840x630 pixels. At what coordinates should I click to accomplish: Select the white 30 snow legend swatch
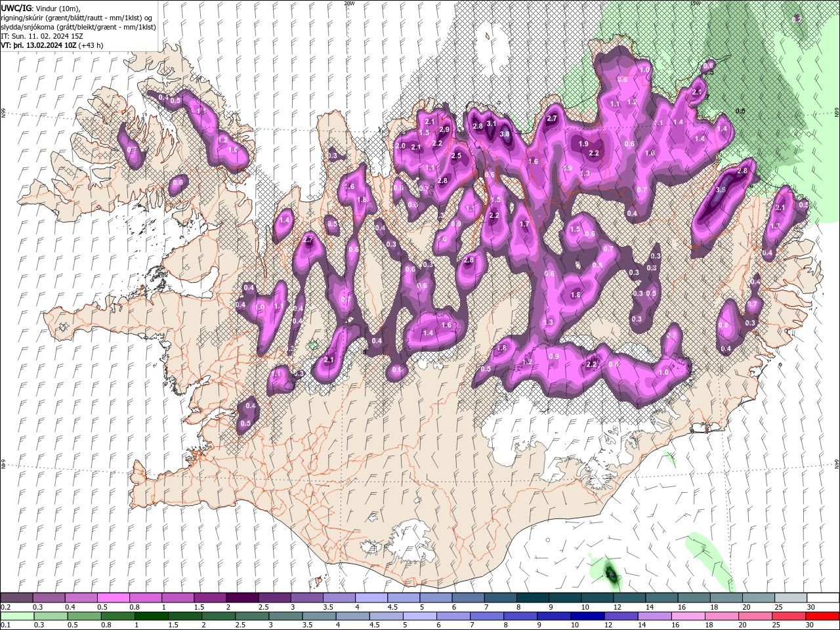(822, 598)
